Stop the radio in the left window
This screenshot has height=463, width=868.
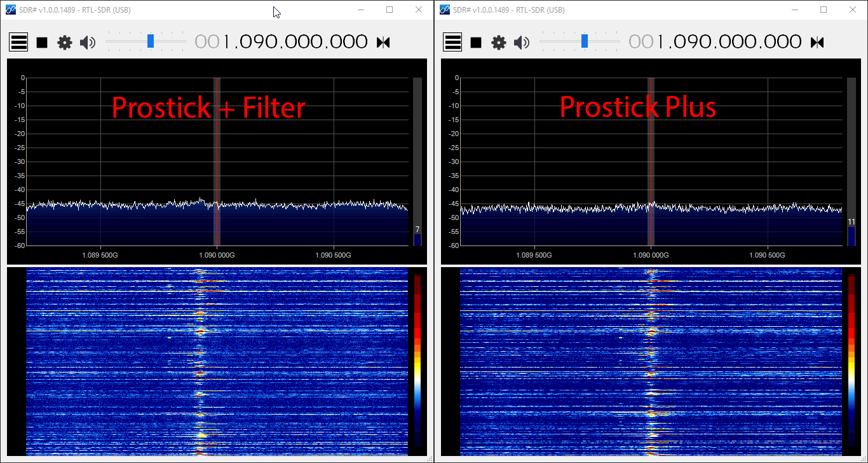(x=42, y=43)
